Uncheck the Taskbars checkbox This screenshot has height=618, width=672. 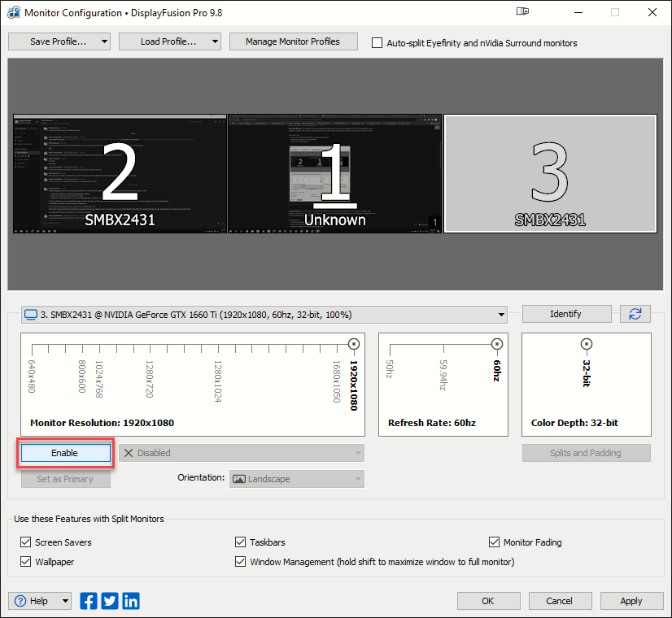pyautogui.click(x=241, y=542)
